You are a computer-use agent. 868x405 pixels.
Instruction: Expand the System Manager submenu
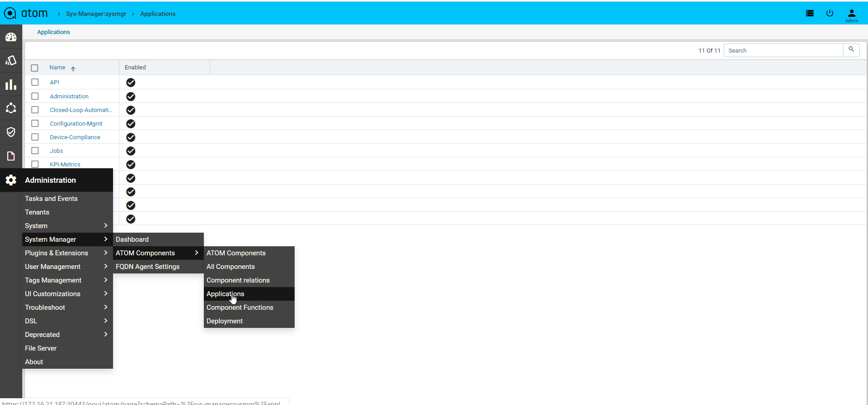tap(67, 239)
